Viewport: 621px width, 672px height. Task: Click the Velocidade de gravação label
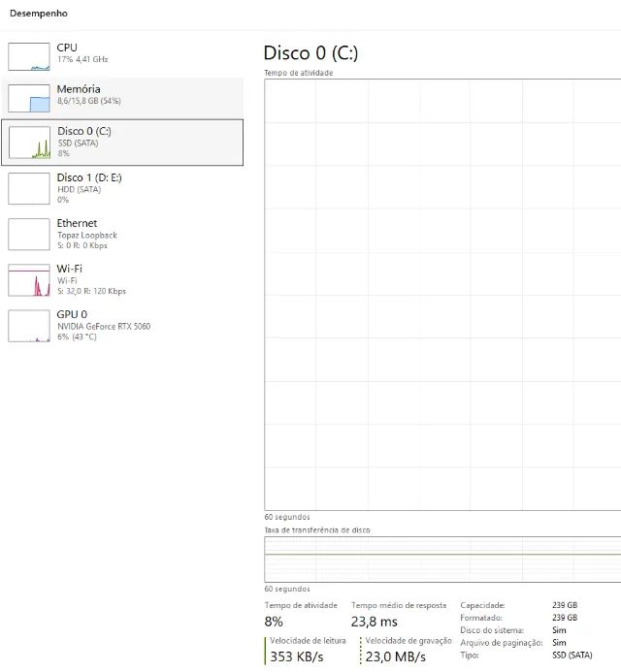tap(409, 640)
